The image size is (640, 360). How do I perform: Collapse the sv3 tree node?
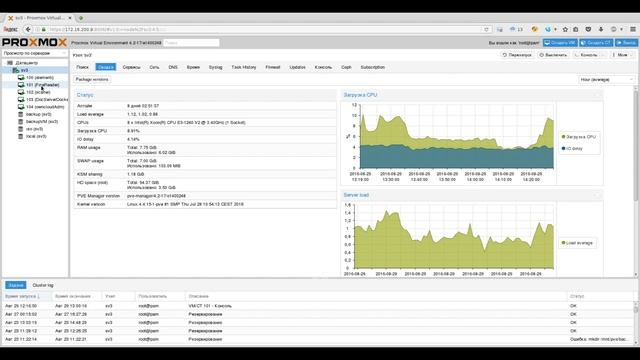point(10,70)
